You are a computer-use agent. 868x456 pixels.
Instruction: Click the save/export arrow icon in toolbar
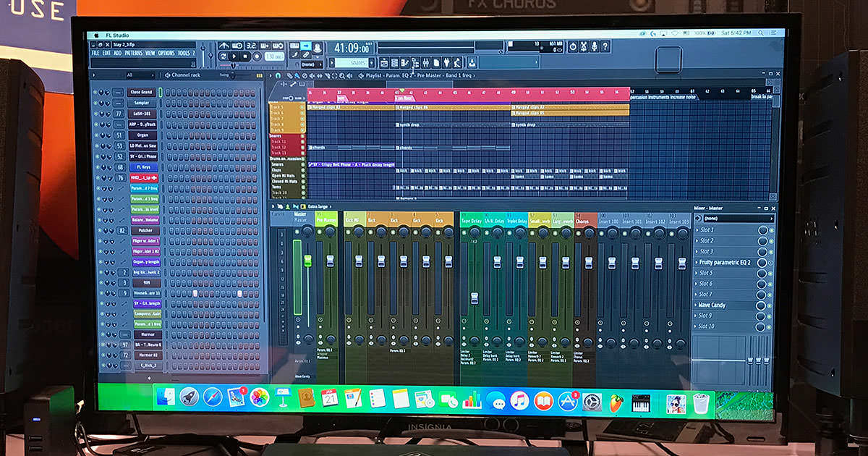[472, 63]
